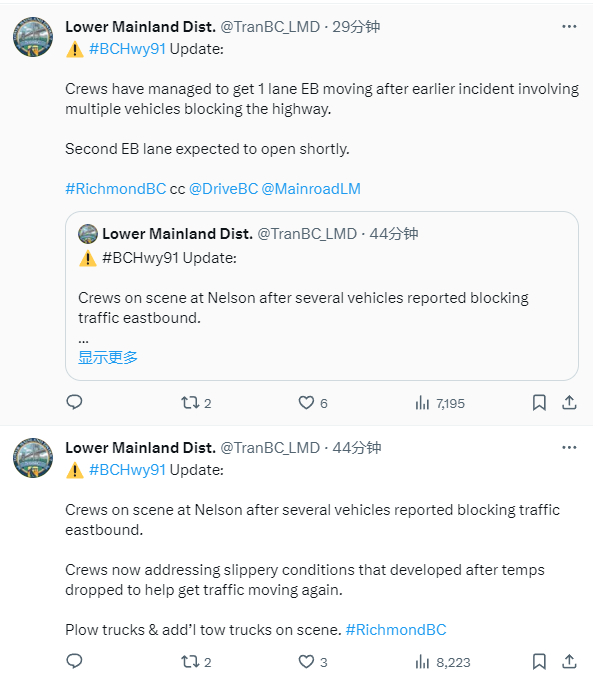Image resolution: width=593 pixels, height=678 pixels.
Task: Open #RichmondBC hashtag in second tweet
Action: pos(396,630)
